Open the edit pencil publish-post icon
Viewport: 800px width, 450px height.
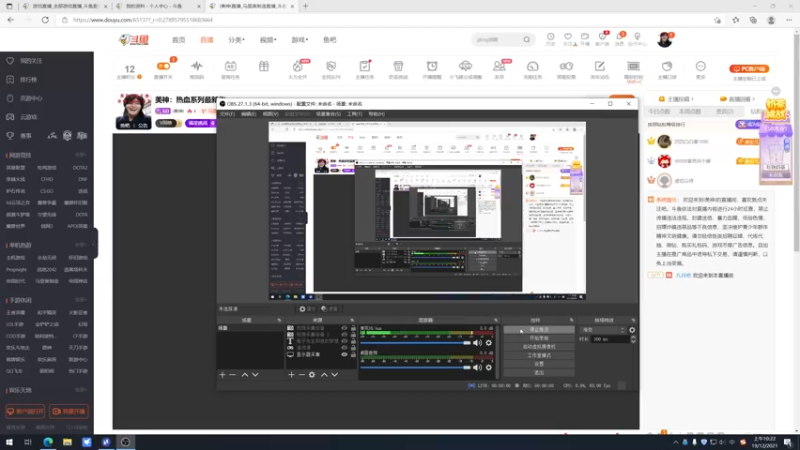click(599, 66)
